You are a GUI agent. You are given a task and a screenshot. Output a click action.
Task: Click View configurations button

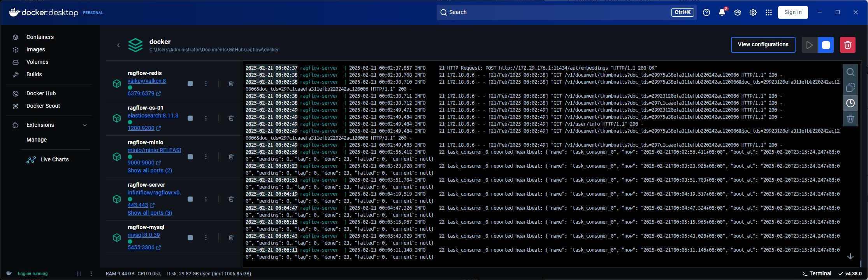tap(763, 45)
